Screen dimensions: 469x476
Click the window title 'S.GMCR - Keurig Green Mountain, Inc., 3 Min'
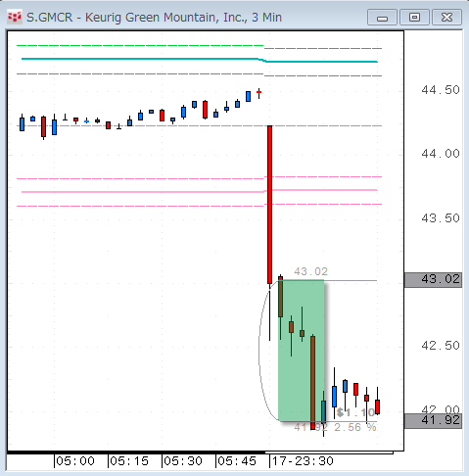click(154, 18)
